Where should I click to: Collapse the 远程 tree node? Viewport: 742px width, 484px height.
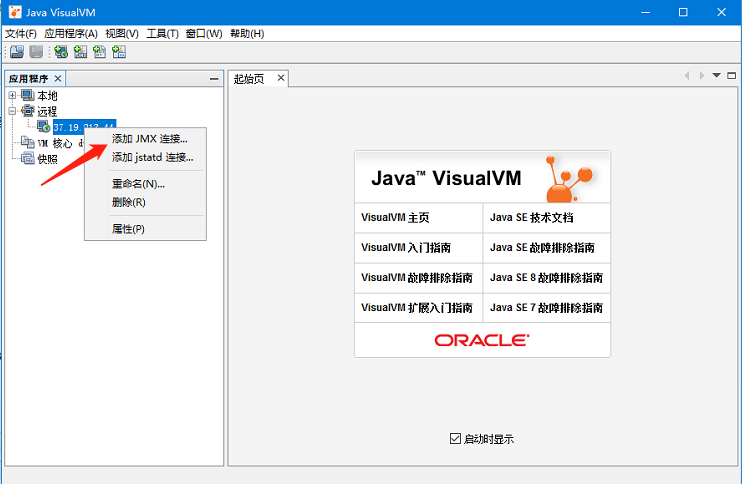click(12, 111)
